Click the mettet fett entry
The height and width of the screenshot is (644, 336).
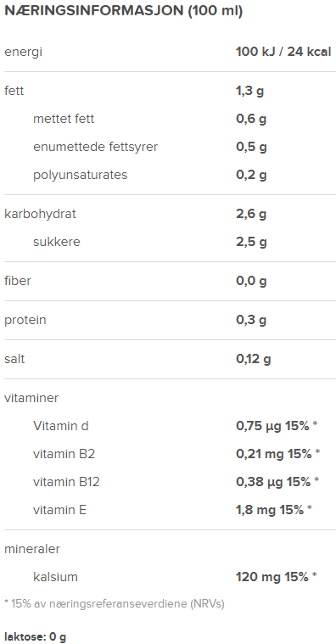tap(64, 119)
